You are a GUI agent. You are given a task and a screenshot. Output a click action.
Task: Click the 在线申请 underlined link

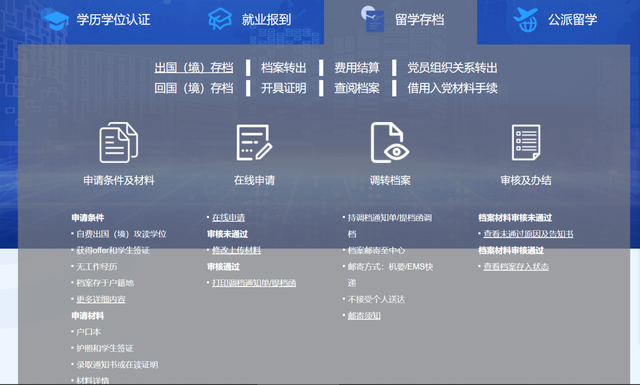229,218
